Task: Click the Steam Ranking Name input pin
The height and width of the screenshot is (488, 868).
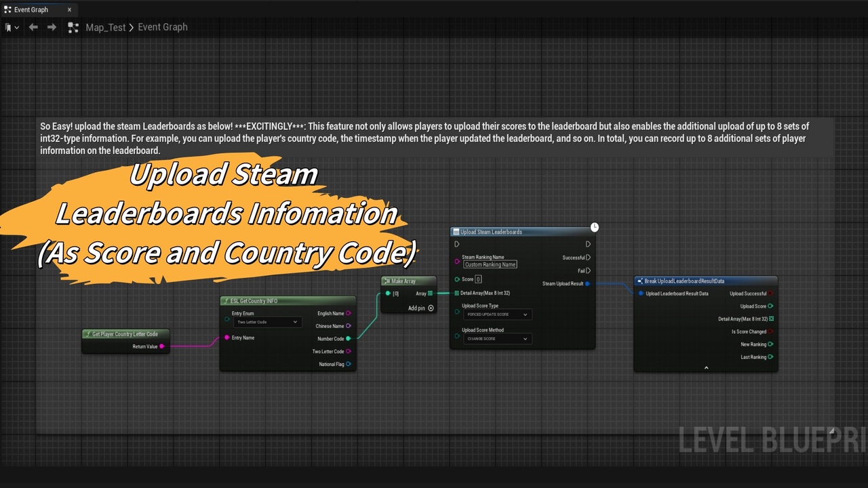Action: click(x=457, y=261)
